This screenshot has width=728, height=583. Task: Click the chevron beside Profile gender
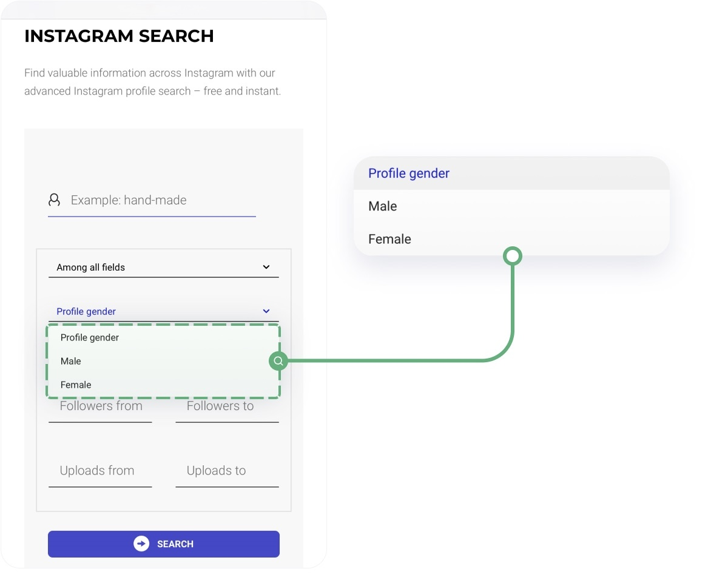point(266,311)
